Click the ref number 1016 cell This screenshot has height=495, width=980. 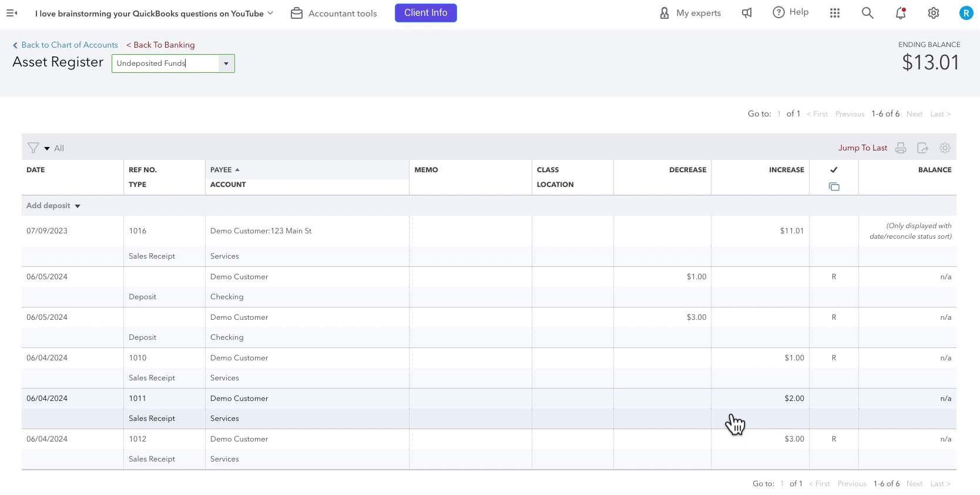pyautogui.click(x=137, y=231)
